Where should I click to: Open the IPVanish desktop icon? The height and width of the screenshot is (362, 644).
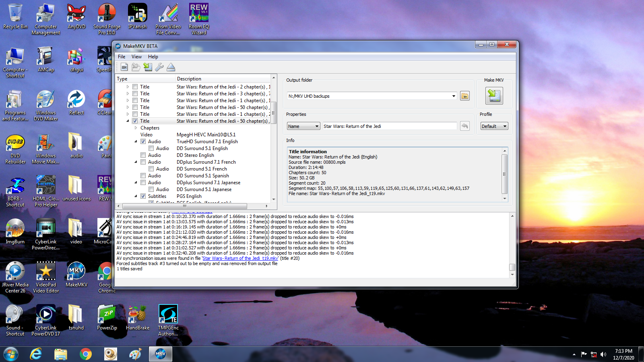coord(137,16)
